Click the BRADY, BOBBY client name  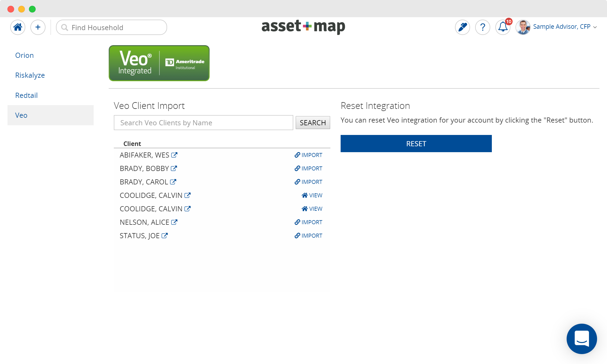[x=144, y=168]
